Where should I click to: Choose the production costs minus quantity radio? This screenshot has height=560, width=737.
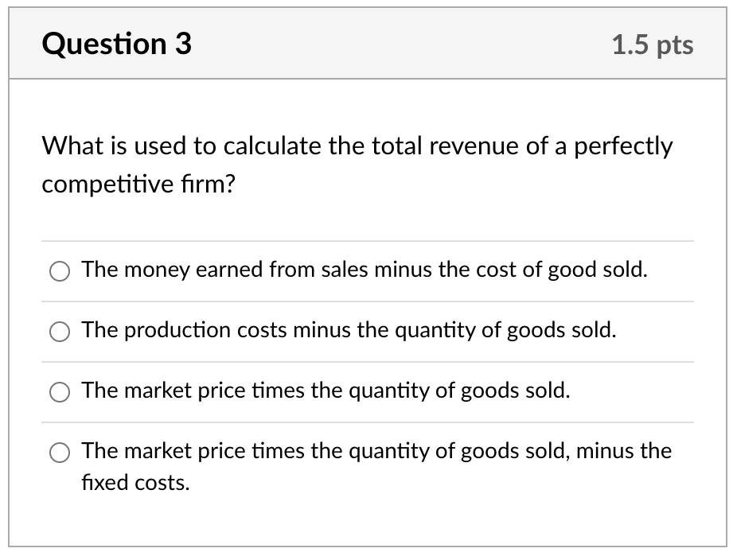pos(60,332)
